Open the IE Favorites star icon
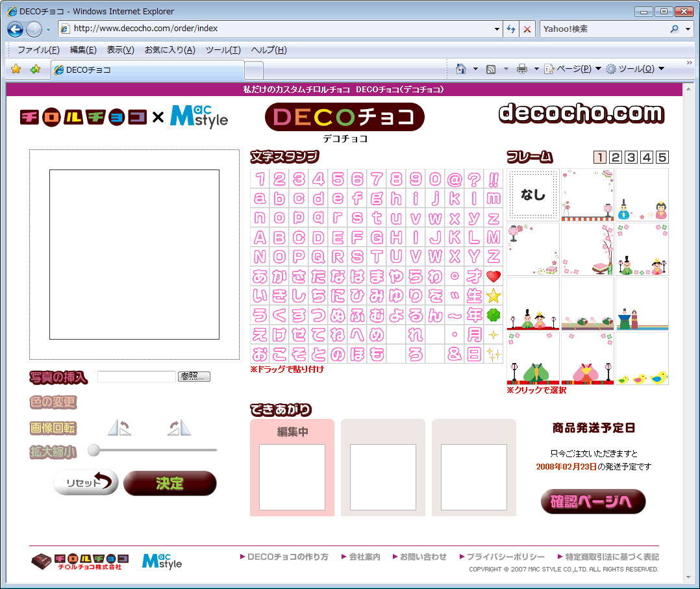This screenshot has width=700, height=589. 16,69
